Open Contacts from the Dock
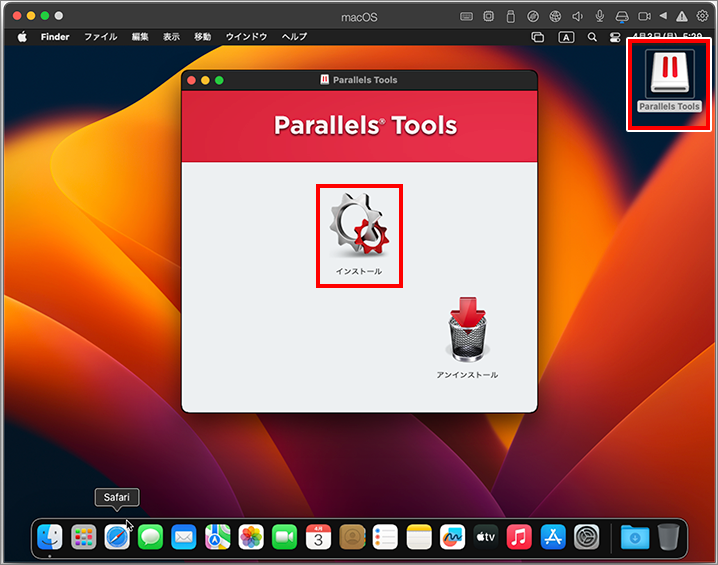 [352, 537]
